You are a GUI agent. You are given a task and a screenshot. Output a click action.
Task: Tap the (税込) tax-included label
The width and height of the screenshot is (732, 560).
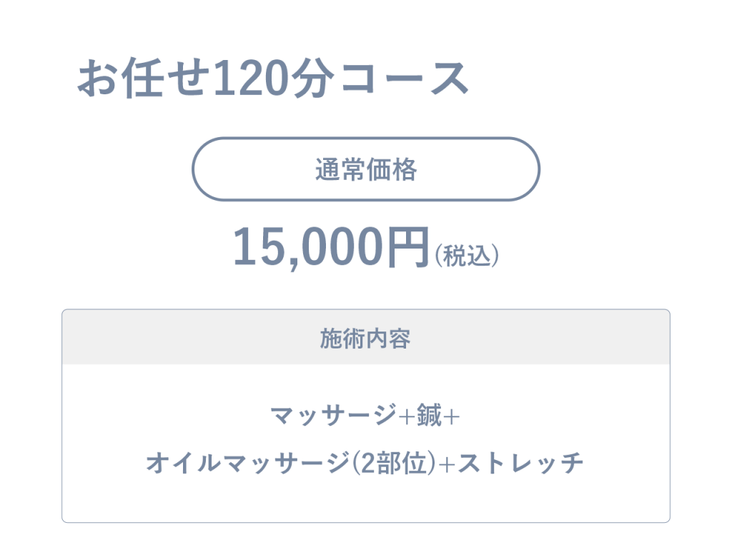[x=467, y=255]
